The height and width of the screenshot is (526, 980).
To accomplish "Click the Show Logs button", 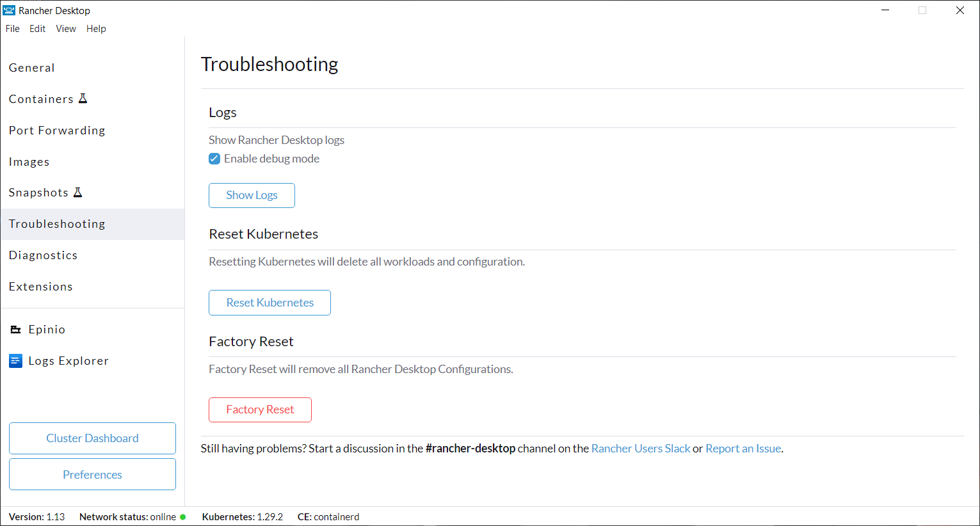I will click(x=252, y=195).
